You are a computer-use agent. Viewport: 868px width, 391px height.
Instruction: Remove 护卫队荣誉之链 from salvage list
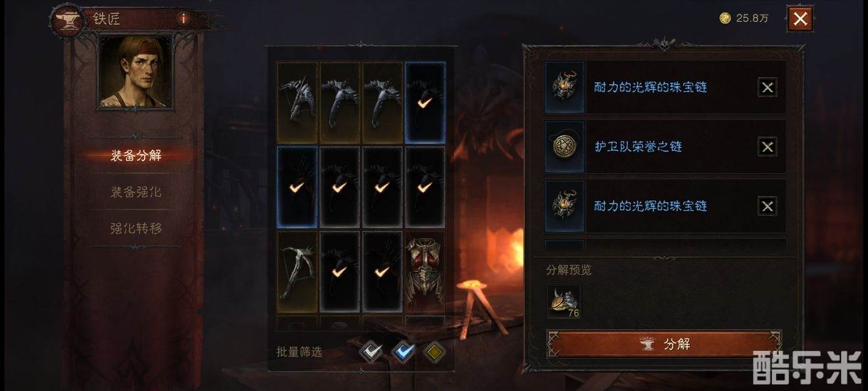tap(767, 146)
